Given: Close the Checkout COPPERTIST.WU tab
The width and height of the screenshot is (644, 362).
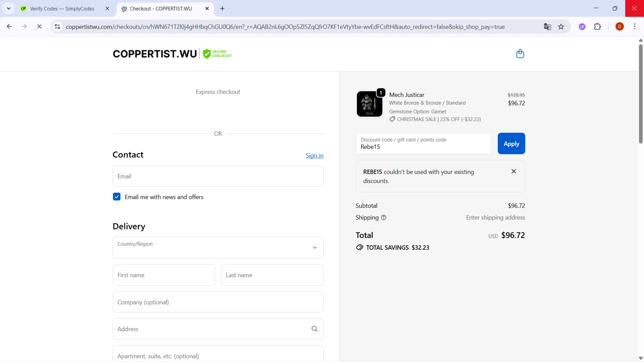Looking at the screenshot, I should click(x=207, y=9).
